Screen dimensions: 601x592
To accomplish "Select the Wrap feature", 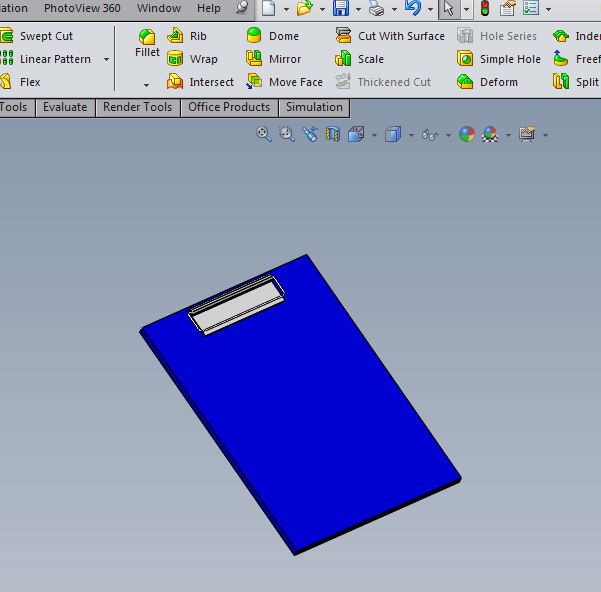I will [192, 59].
